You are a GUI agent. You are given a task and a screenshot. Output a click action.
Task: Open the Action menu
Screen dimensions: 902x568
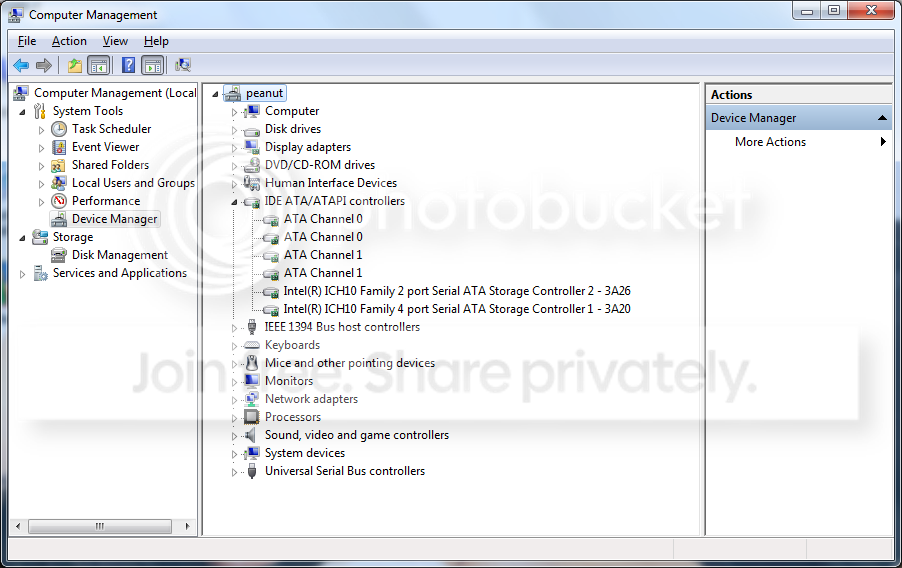tap(69, 41)
